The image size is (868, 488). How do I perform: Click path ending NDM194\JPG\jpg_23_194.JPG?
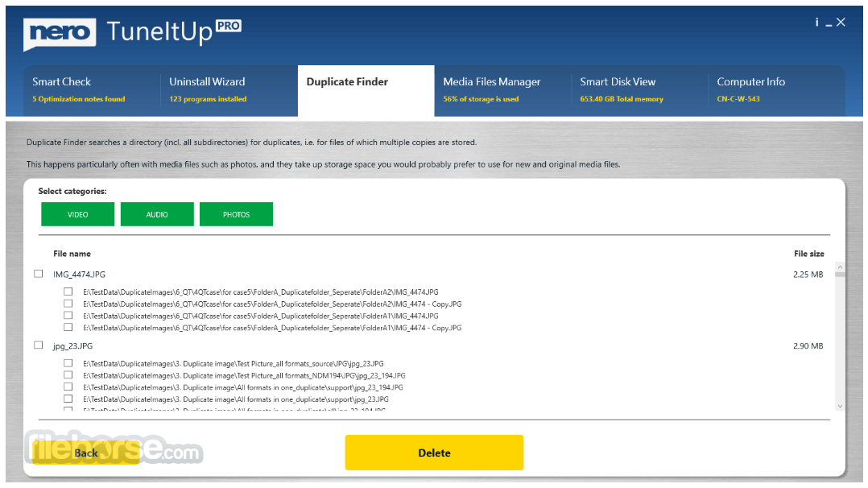click(x=244, y=375)
